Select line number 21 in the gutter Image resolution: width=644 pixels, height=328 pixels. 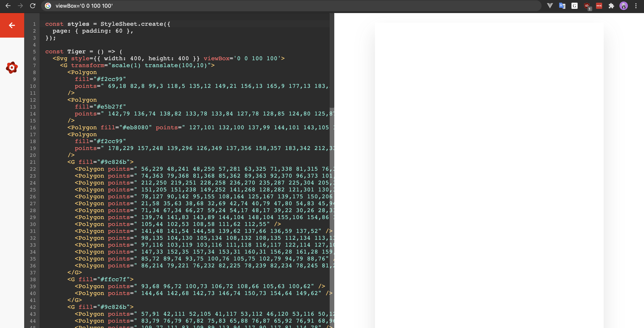pyautogui.click(x=33, y=162)
